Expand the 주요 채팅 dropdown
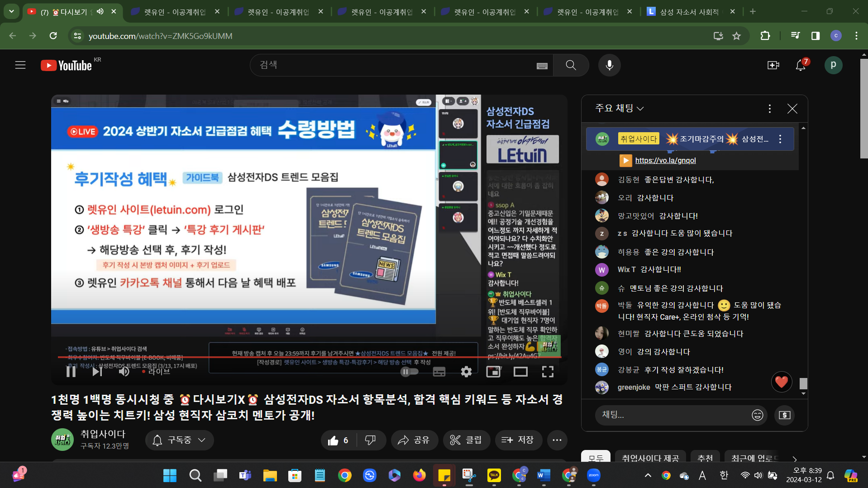Screen dimensions: 868x488 619,108
